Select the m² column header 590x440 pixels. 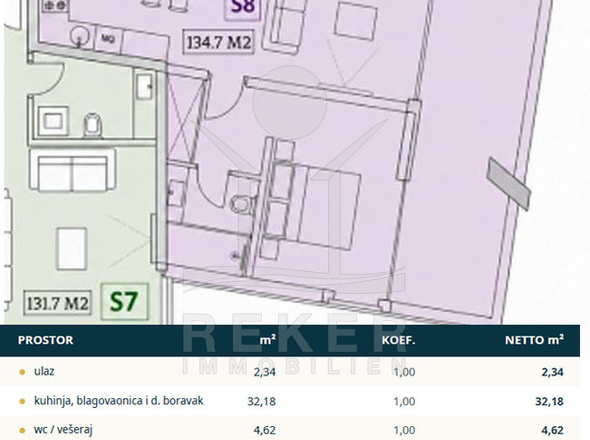tap(268, 340)
